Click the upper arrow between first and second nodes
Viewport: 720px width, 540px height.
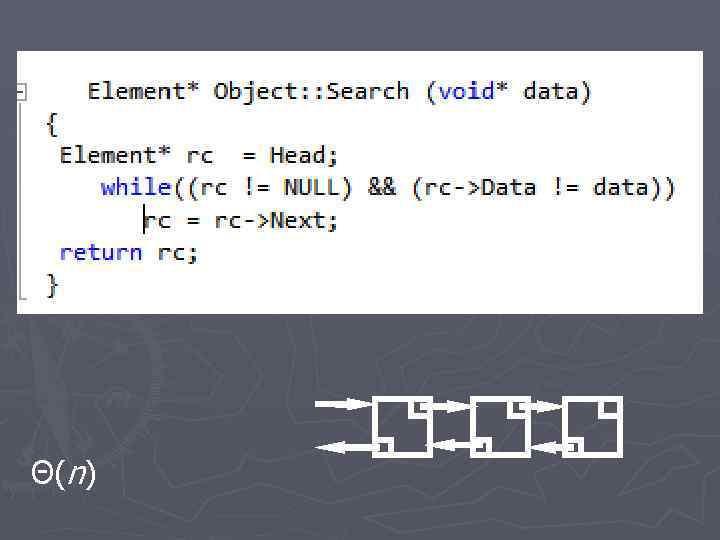tap(452, 406)
